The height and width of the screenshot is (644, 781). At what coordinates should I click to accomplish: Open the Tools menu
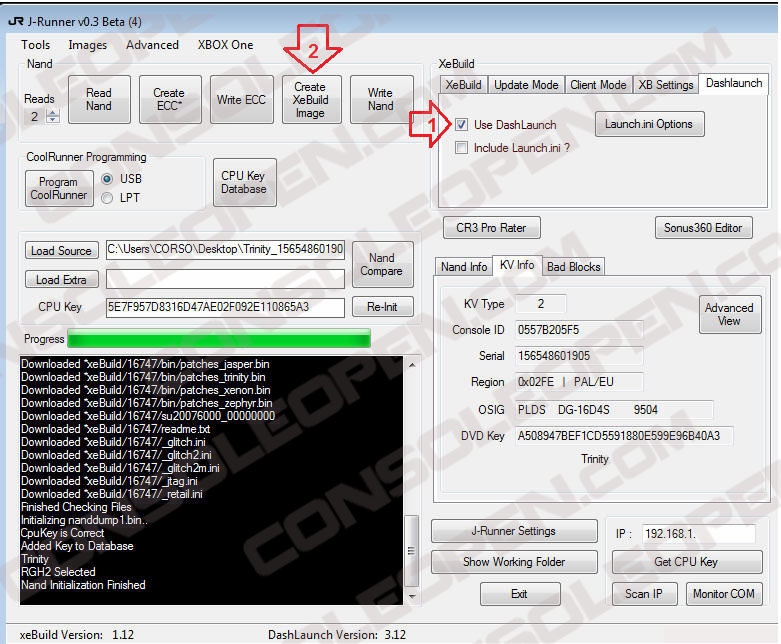point(35,45)
